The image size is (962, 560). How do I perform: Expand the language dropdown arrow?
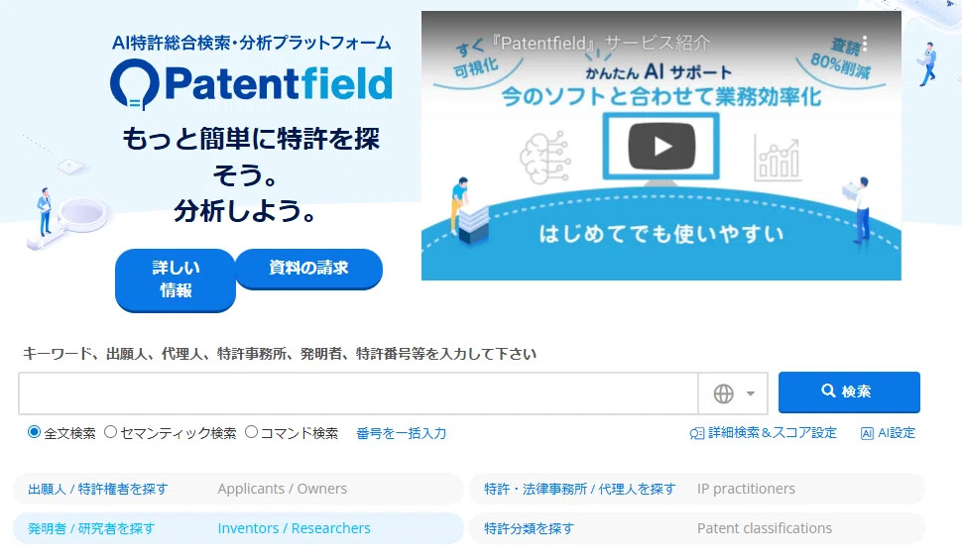pyautogui.click(x=751, y=393)
